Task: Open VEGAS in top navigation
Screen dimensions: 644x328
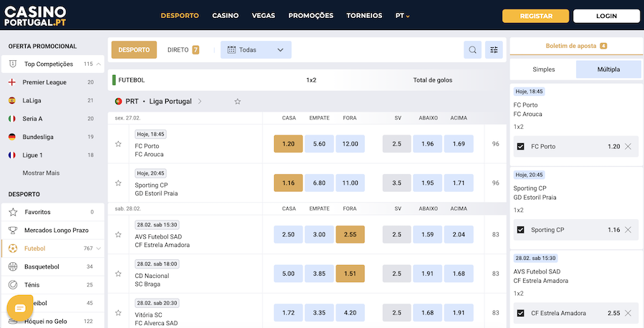Action: (x=263, y=16)
